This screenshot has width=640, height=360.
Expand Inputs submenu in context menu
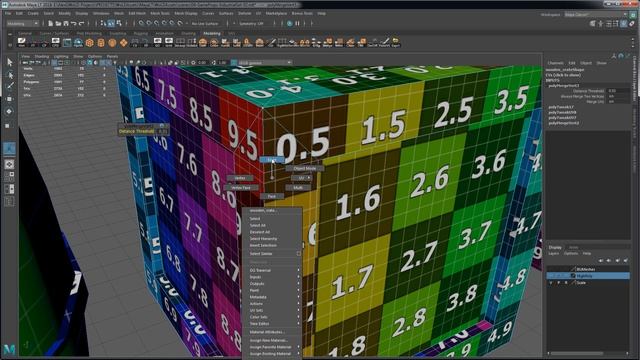click(x=273, y=277)
